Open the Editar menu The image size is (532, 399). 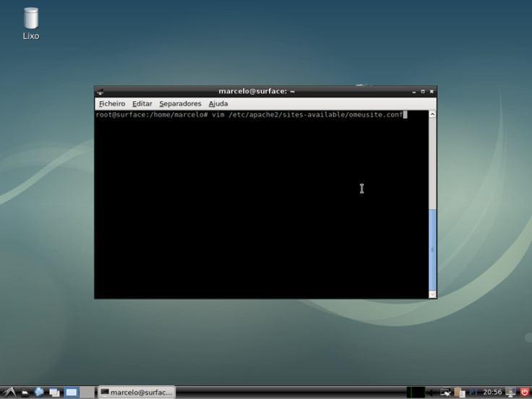tap(142, 104)
